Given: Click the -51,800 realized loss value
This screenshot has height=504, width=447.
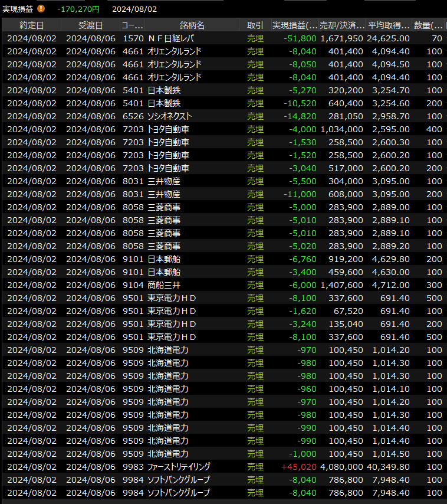Looking at the screenshot, I should point(301,38).
